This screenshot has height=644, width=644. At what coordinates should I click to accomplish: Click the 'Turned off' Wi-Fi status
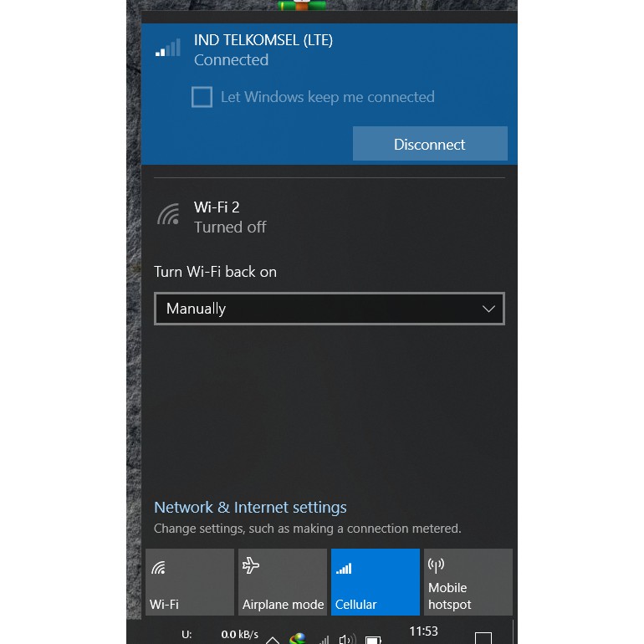point(230,227)
